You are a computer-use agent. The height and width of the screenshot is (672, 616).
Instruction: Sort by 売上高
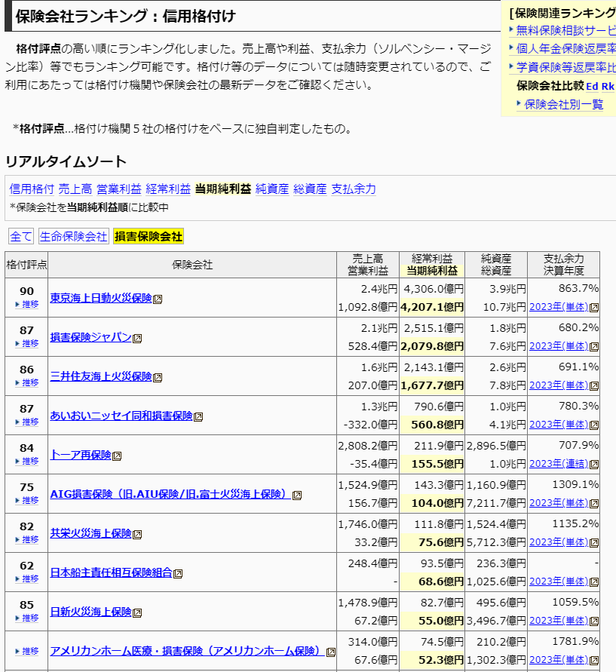click(x=75, y=189)
